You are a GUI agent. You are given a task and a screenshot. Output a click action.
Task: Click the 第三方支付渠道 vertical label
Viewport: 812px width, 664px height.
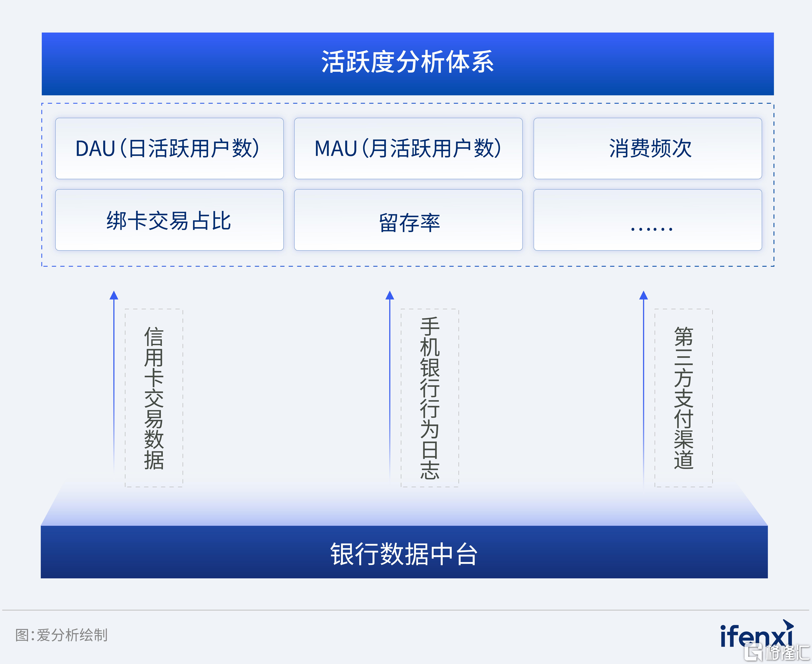coord(683,398)
